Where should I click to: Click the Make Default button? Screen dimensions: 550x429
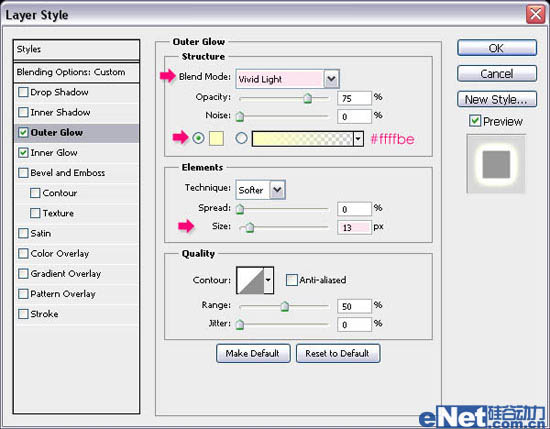253,353
